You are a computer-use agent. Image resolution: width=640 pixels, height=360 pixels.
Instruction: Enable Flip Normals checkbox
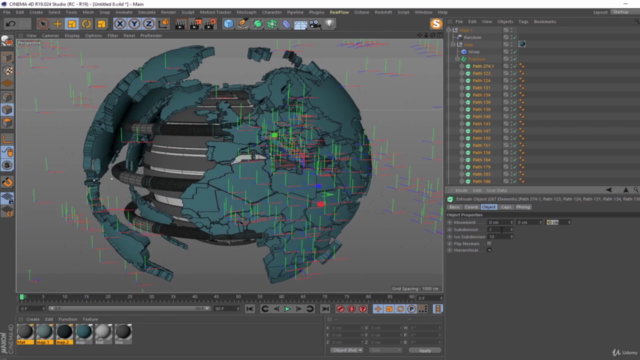(x=489, y=243)
